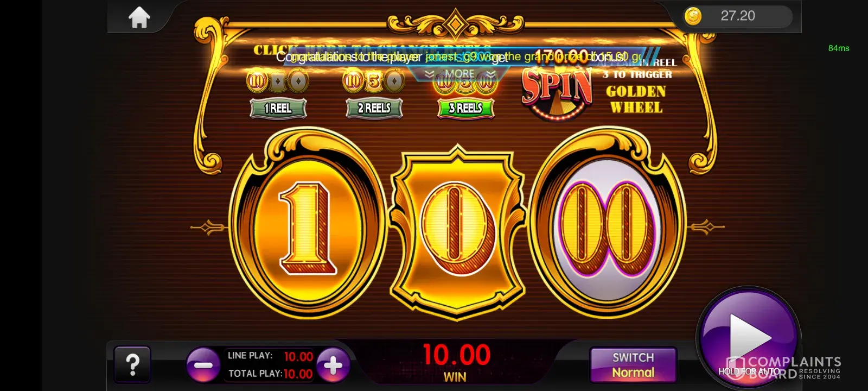Image resolution: width=868 pixels, height=391 pixels.
Task: Click the first reel showing 1
Action: [308, 225]
